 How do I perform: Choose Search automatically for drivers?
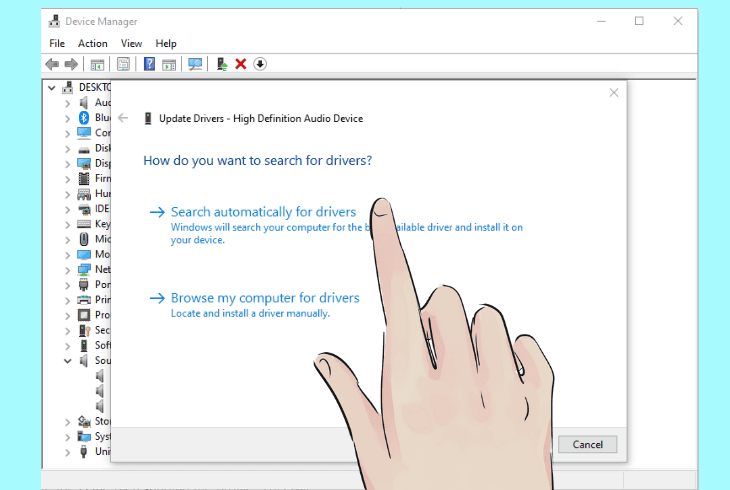click(x=264, y=212)
